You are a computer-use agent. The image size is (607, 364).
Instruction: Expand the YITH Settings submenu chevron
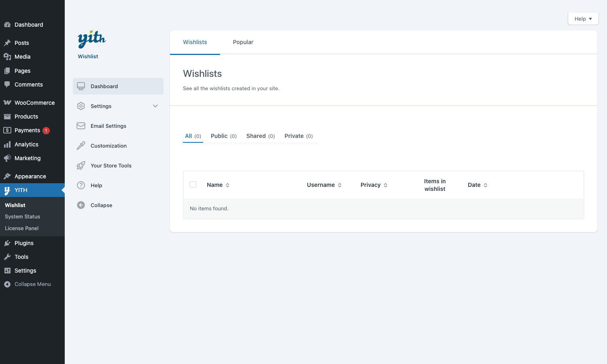(x=155, y=106)
